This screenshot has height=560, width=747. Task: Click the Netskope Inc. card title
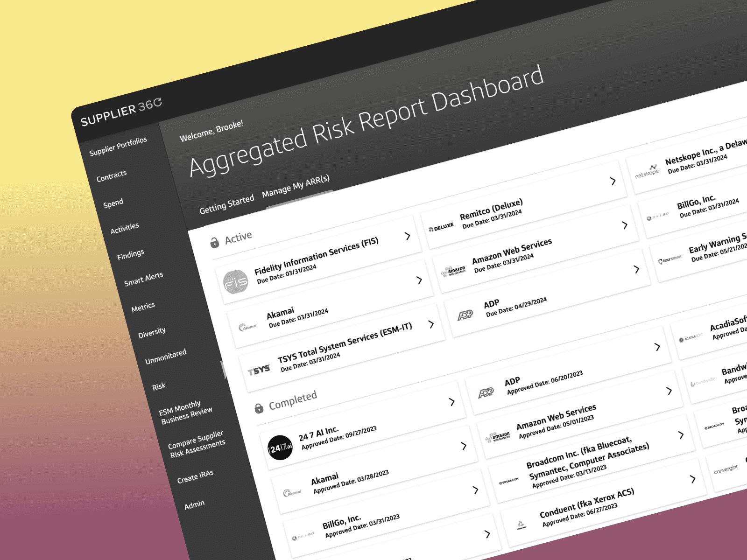706,152
